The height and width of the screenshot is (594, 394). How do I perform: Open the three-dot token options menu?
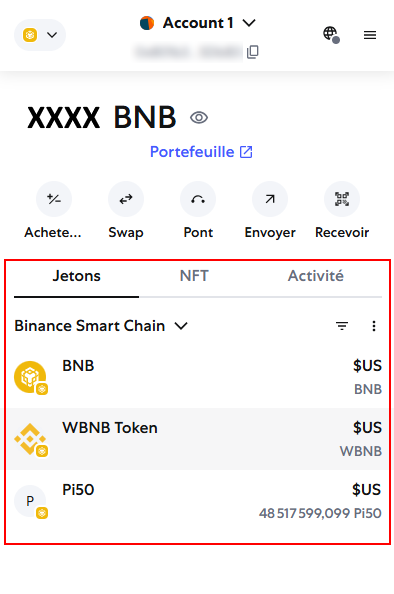click(x=374, y=326)
